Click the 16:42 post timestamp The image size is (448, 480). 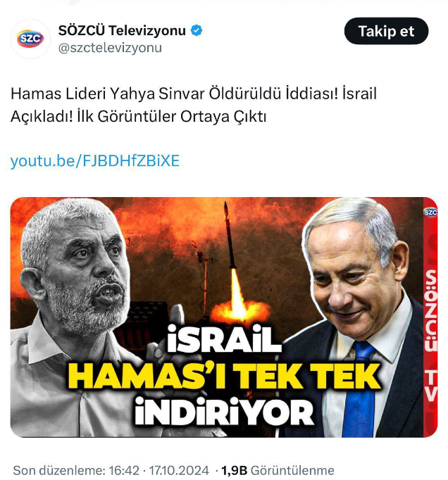[x=124, y=470]
